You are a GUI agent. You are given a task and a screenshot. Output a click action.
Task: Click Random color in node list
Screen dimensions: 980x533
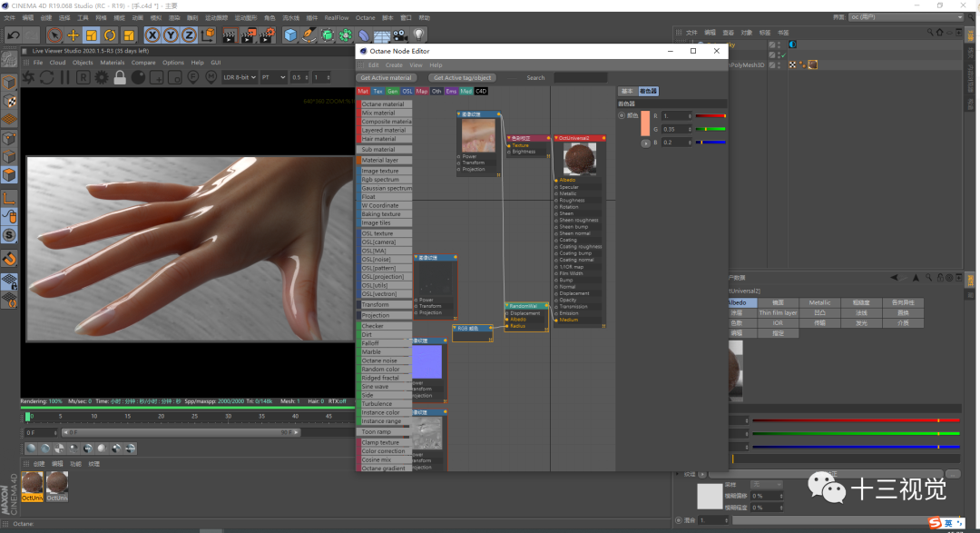[x=385, y=369]
